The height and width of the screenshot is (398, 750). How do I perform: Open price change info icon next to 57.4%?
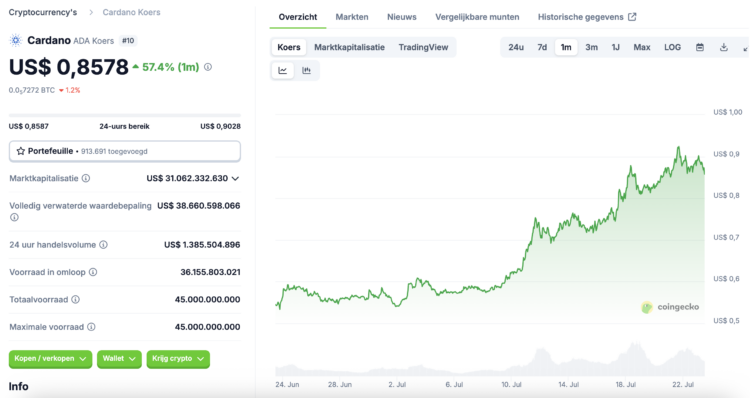point(208,67)
